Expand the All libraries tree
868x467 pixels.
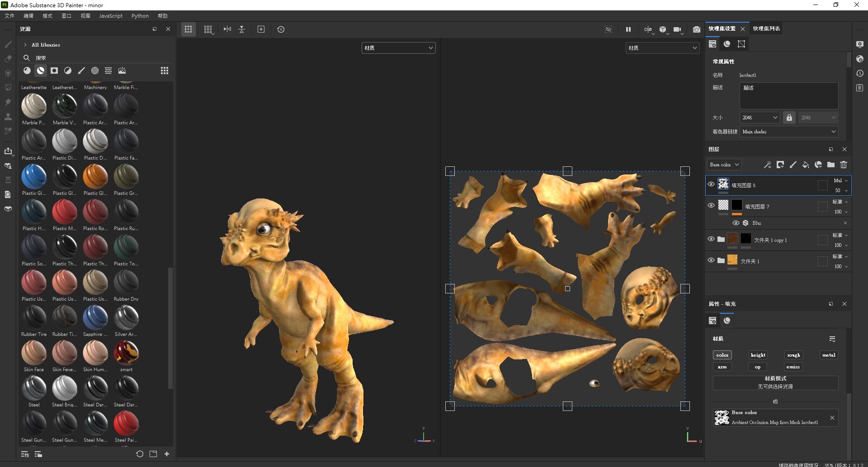pos(25,45)
